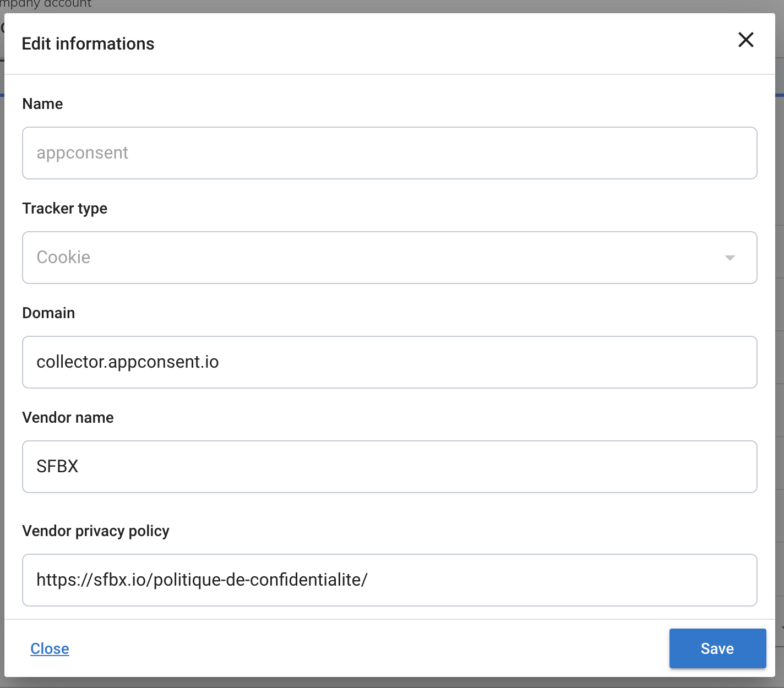Click the dropdown chevron next to Cookie
784x688 pixels.
click(x=729, y=258)
